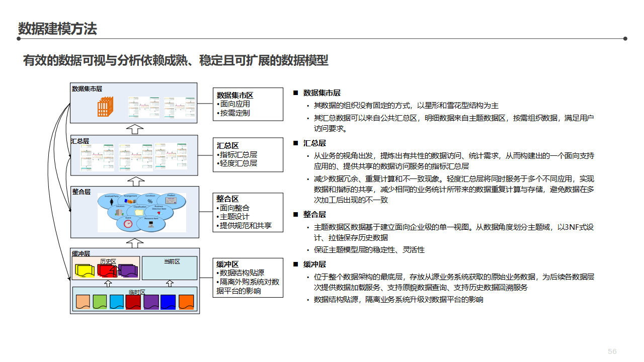The height and width of the screenshot is (362, 644).
Task: Click the light blue document in 临时区
Action: point(117,302)
